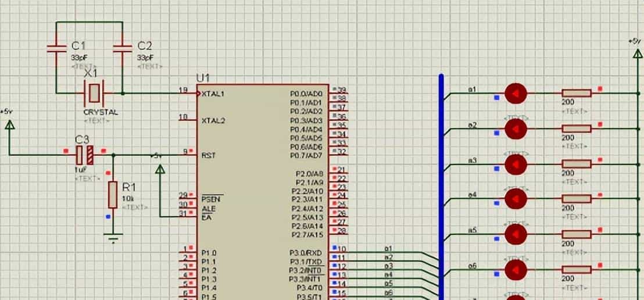Select the LED on the a5 line

pos(516,235)
